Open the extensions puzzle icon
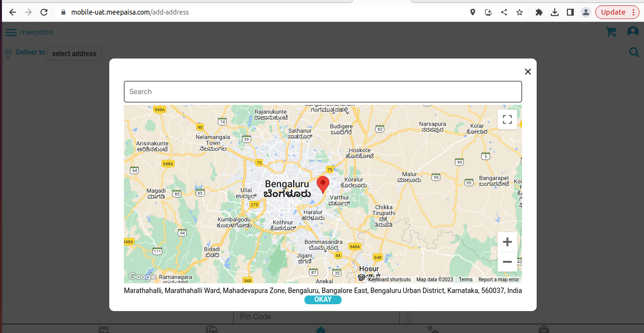 (539, 12)
